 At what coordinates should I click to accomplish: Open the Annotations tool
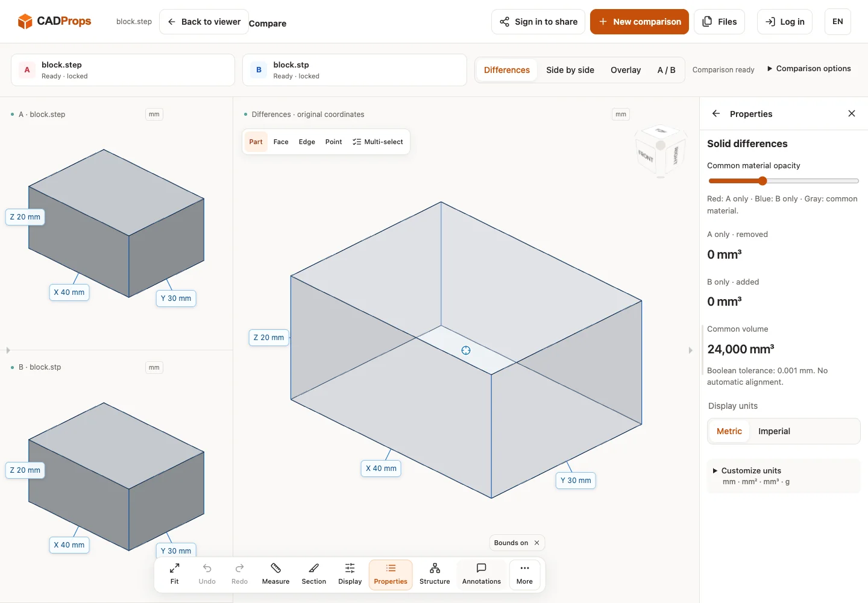(x=481, y=574)
